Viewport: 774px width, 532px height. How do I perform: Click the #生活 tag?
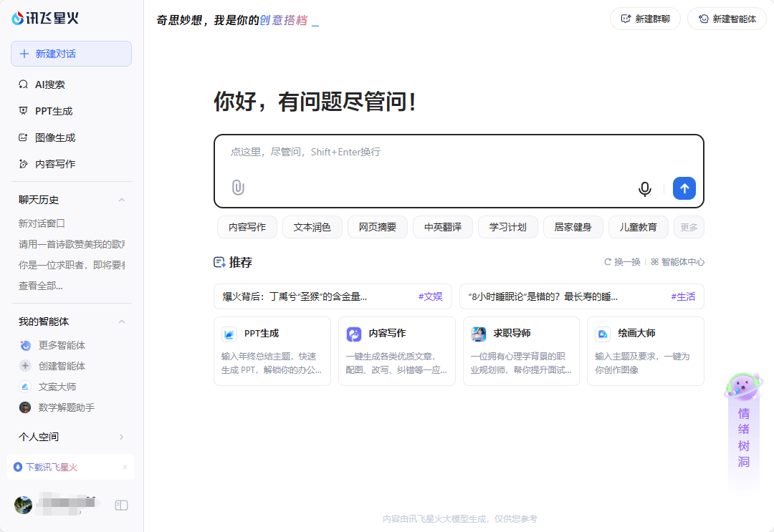683,297
